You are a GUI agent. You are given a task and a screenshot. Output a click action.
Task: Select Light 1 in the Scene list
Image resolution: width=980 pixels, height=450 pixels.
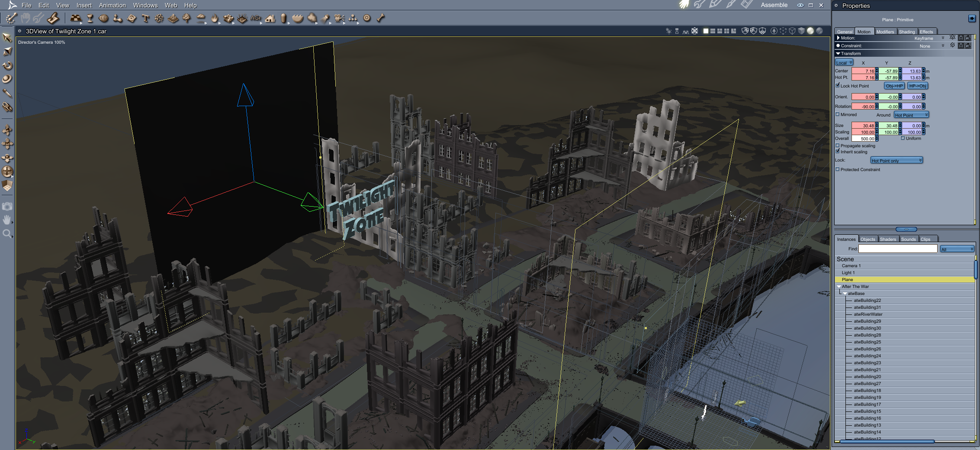904,272
